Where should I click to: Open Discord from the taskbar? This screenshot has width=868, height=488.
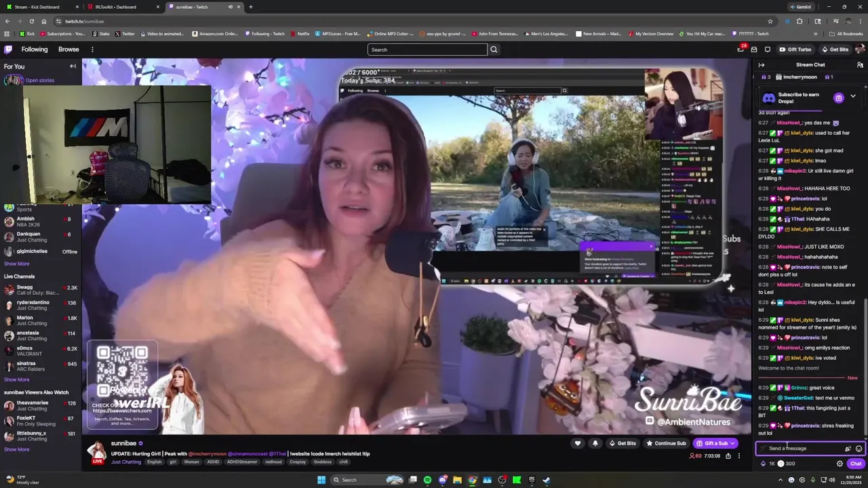point(442,480)
